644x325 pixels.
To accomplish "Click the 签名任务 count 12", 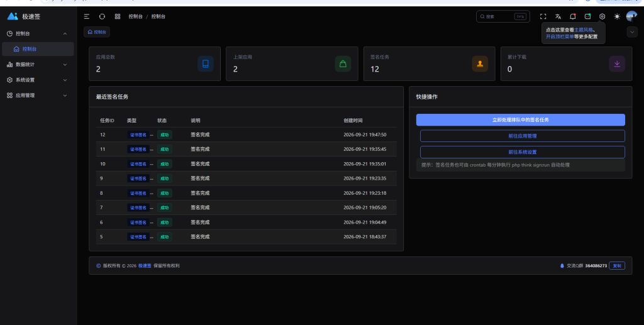I will (375, 69).
